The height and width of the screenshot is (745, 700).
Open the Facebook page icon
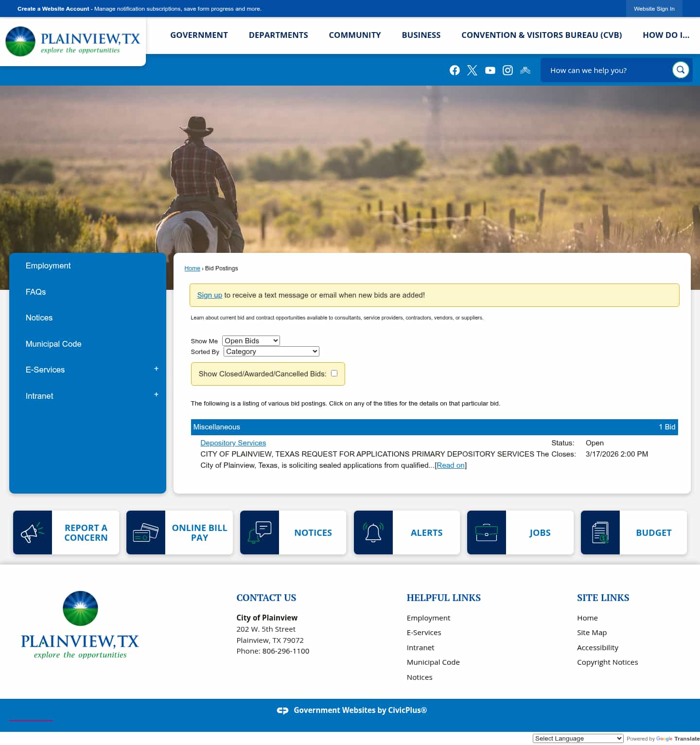pos(454,70)
